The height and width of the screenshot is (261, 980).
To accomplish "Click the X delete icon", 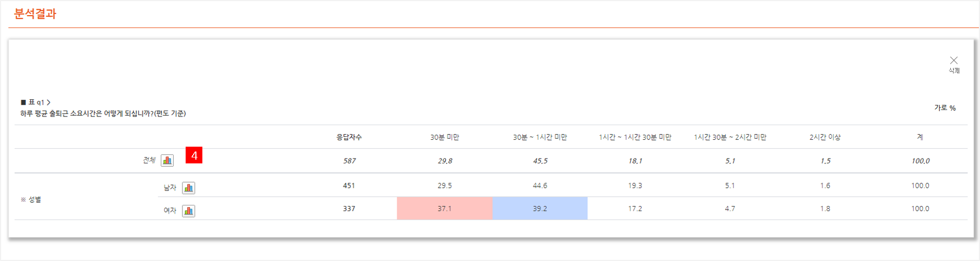I will point(954,60).
